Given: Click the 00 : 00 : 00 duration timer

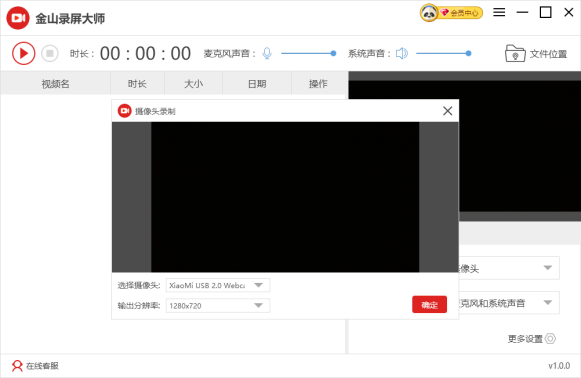Looking at the screenshot, I should (x=145, y=53).
